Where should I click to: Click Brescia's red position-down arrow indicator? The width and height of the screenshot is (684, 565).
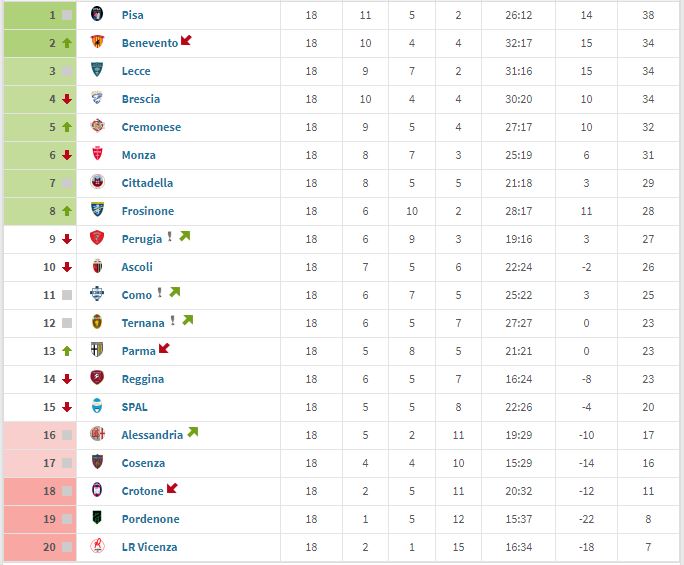(66, 99)
